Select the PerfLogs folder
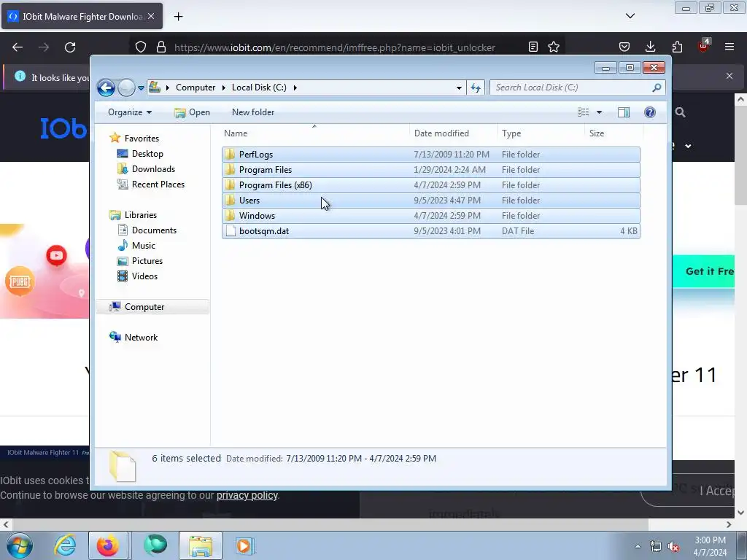Image resolution: width=747 pixels, height=560 pixels. coord(430,155)
